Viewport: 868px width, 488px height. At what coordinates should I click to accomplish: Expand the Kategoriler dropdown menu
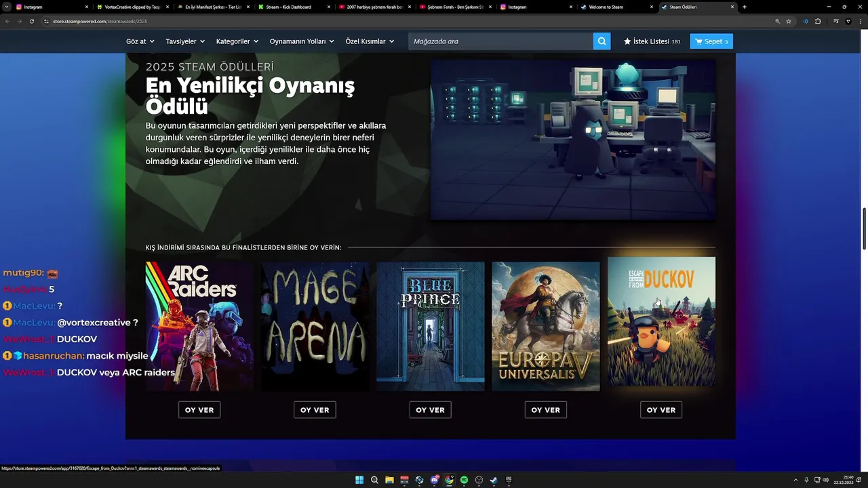237,41
